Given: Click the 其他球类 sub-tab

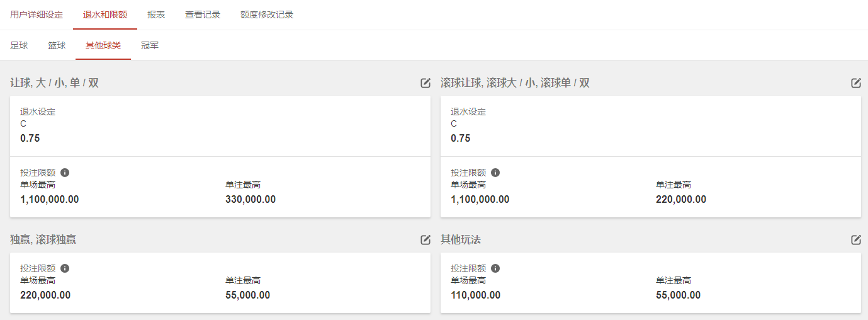Looking at the screenshot, I should point(103,45).
